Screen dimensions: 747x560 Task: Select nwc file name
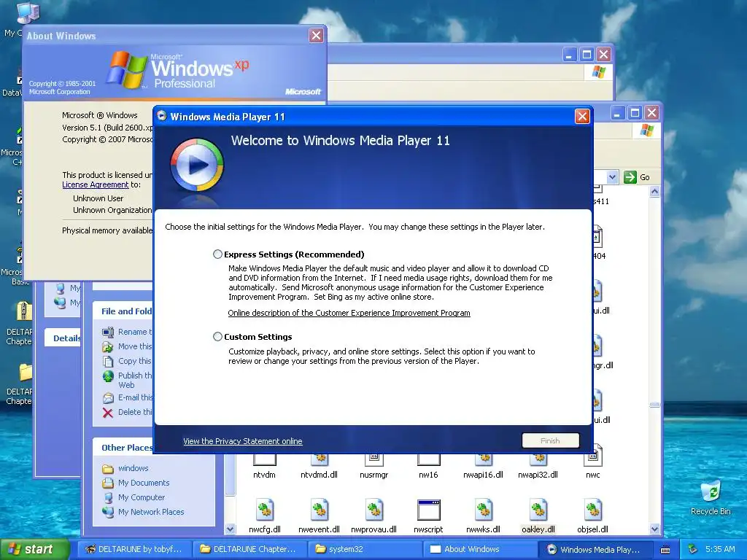592,475
